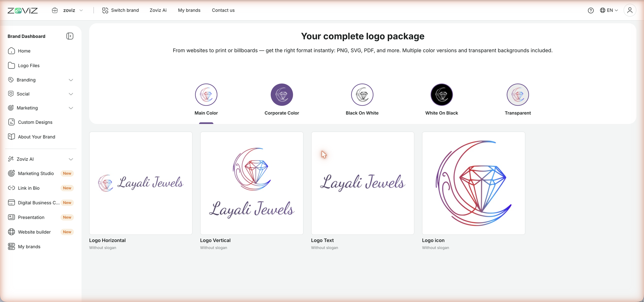Click the Presentation slide icon
Image resolution: width=644 pixels, height=302 pixels.
pyautogui.click(x=11, y=217)
